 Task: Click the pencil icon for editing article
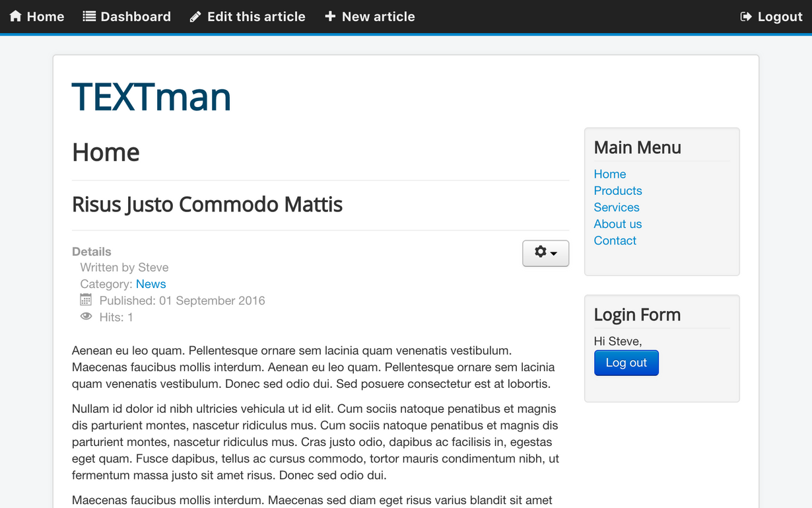click(x=195, y=17)
